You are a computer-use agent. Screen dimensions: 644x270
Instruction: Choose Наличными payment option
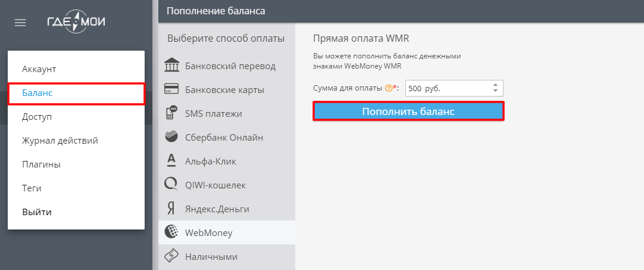coord(227,257)
